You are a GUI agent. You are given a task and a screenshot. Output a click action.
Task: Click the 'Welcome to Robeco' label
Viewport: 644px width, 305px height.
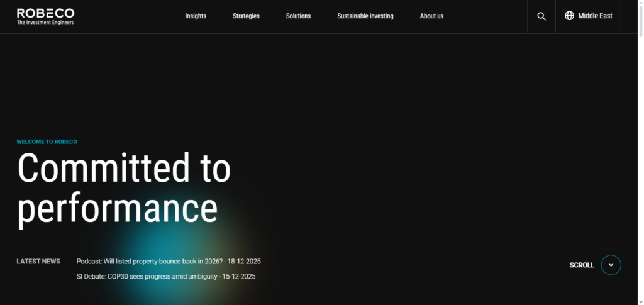click(47, 142)
